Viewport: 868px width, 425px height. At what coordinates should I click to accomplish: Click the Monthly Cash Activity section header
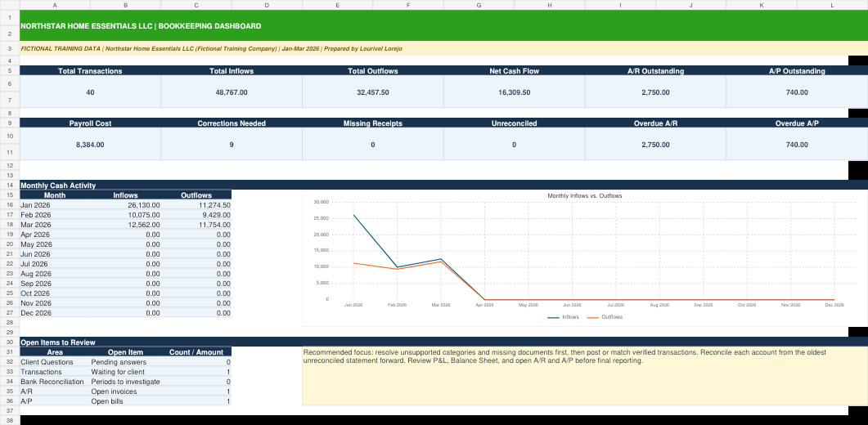click(x=443, y=186)
